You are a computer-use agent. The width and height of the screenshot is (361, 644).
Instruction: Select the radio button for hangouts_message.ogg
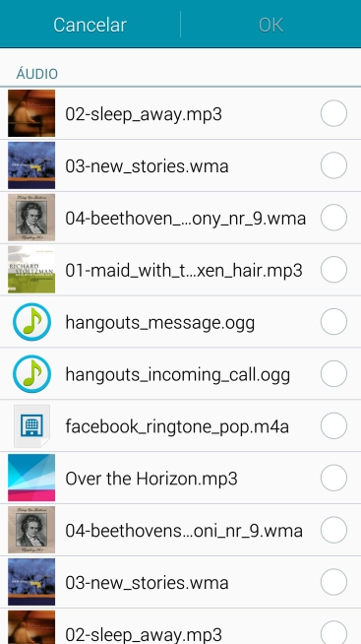click(x=333, y=322)
